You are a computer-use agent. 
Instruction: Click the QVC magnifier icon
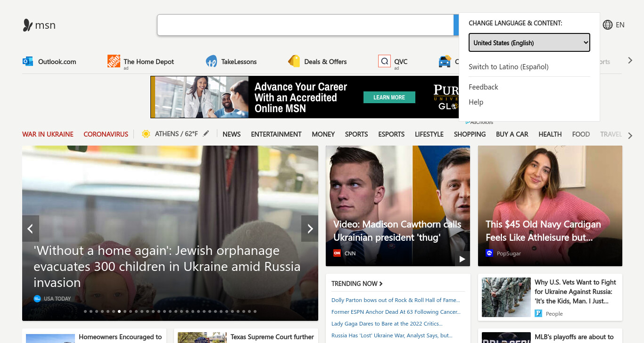pos(384,61)
